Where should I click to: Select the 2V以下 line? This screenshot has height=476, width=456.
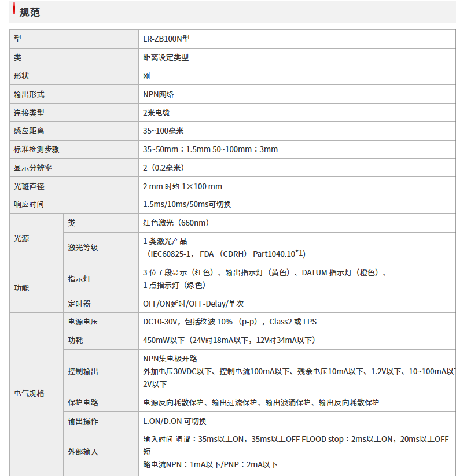click(x=155, y=384)
